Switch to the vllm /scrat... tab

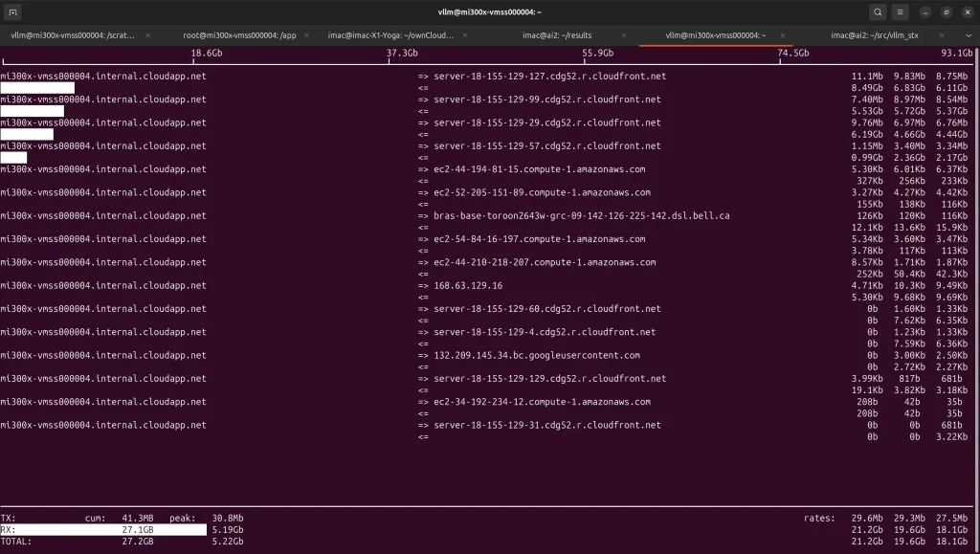tap(73, 35)
